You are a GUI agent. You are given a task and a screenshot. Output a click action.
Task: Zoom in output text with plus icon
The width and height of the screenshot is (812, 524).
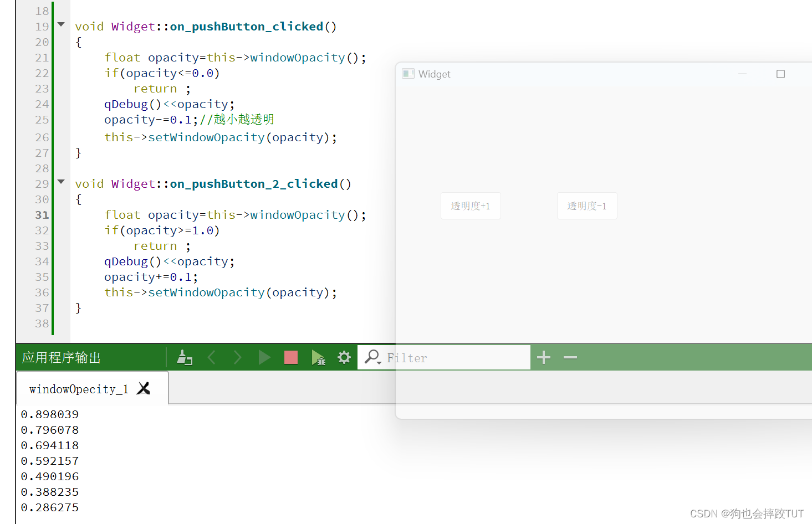pos(544,358)
